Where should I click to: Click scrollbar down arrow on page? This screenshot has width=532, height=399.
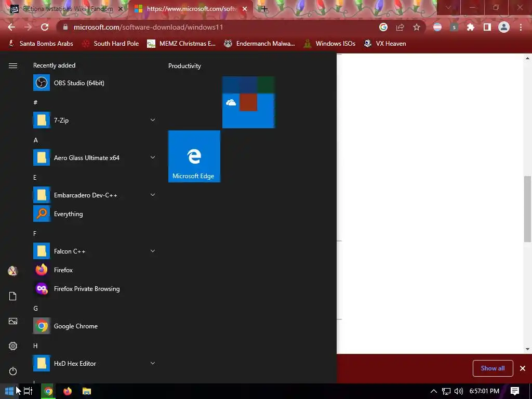(528, 349)
